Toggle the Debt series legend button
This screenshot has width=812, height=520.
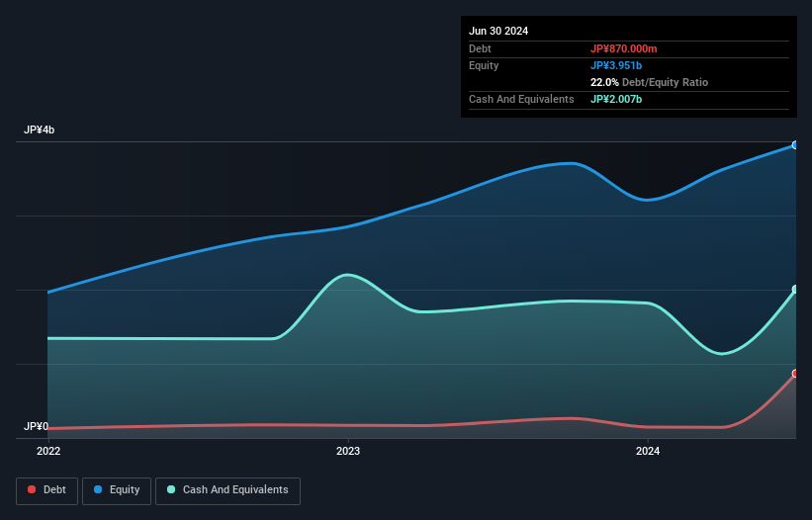[x=47, y=490]
